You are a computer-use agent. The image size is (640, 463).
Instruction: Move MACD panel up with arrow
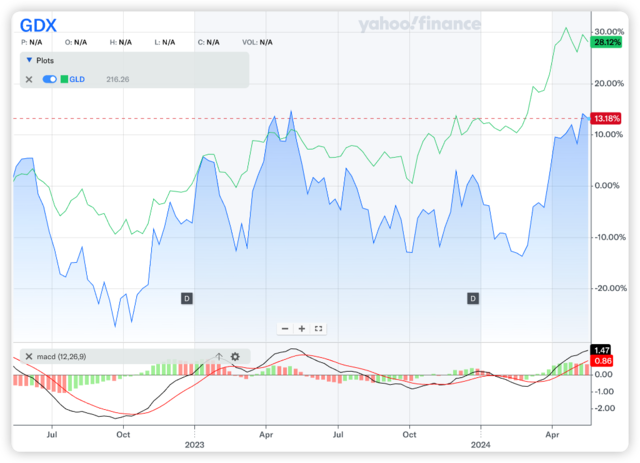(x=218, y=356)
